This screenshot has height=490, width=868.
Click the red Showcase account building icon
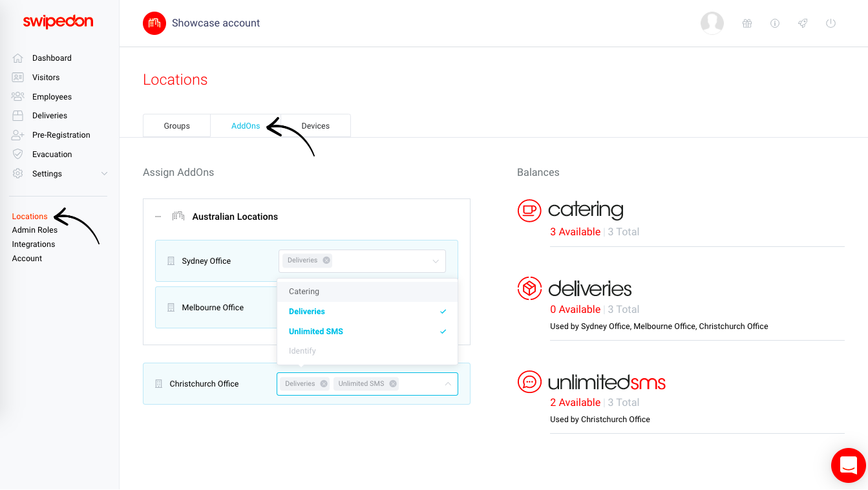point(154,23)
